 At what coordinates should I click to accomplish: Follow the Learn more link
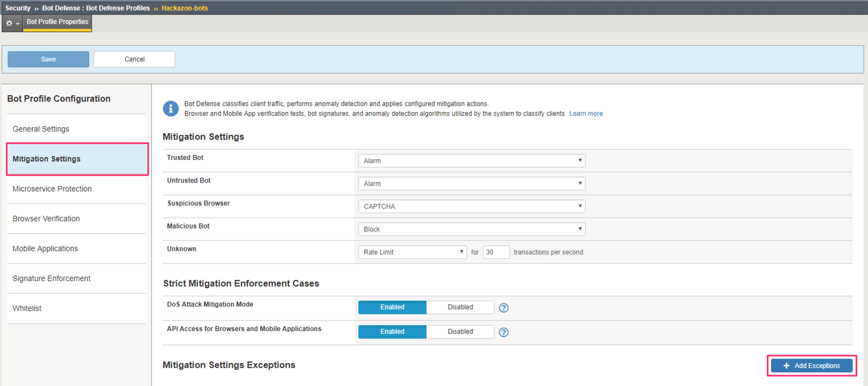(x=586, y=114)
